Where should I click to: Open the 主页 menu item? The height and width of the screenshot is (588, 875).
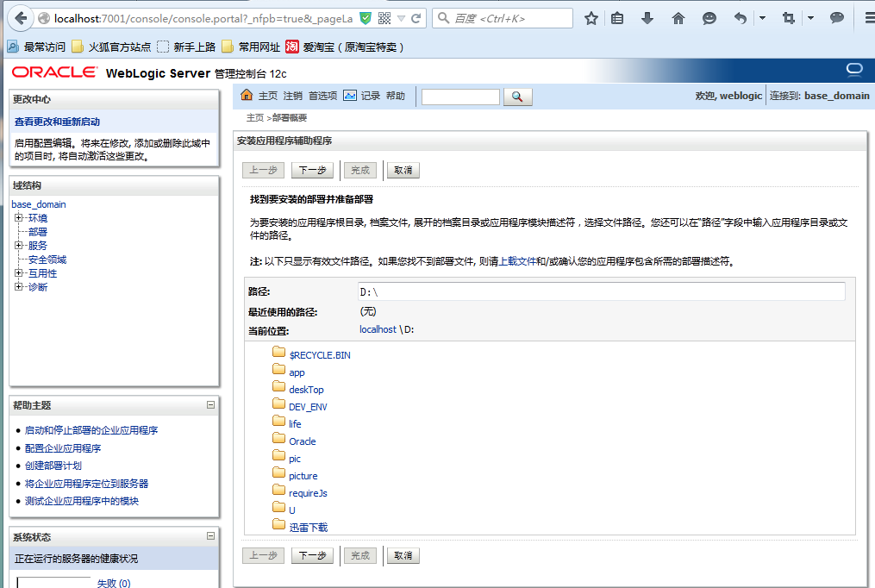pyautogui.click(x=268, y=96)
